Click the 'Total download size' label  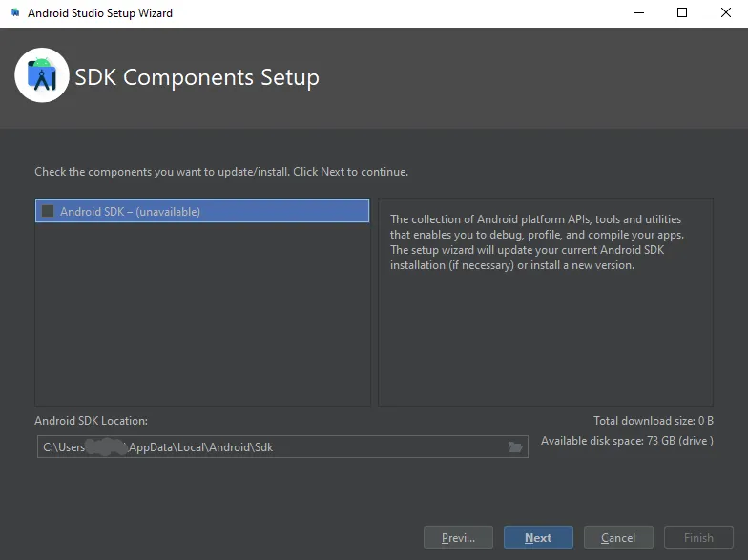coord(653,421)
